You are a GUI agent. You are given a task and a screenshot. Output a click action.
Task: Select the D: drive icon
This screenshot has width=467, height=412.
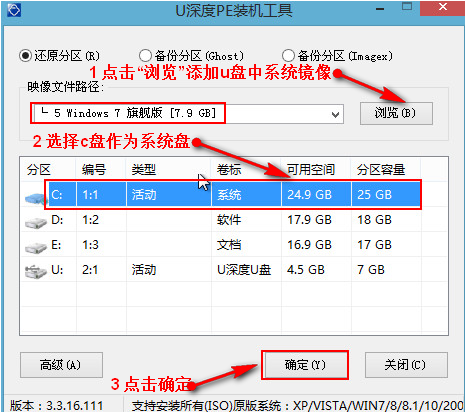coord(36,223)
